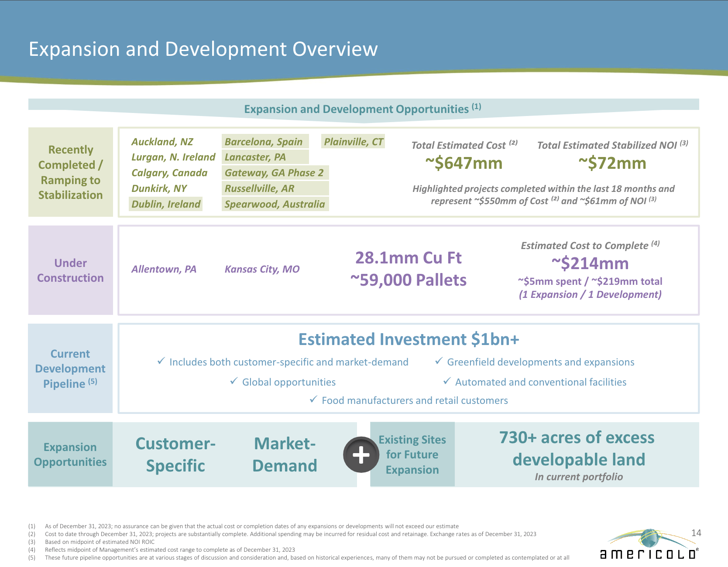The image size is (728, 567).
Task: Select the plus icon between expansion boxes
Action: tap(362, 455)
